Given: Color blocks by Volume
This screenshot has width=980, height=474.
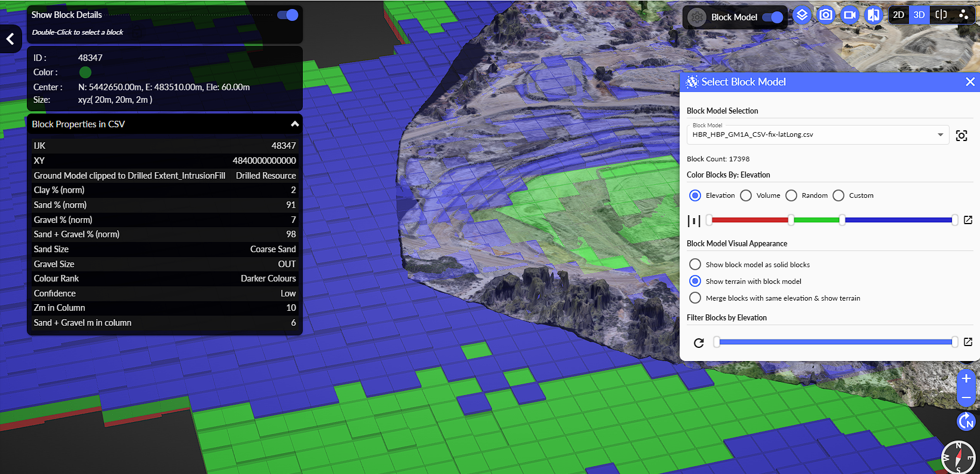Looking at the screenshot, I should (746, 195).
